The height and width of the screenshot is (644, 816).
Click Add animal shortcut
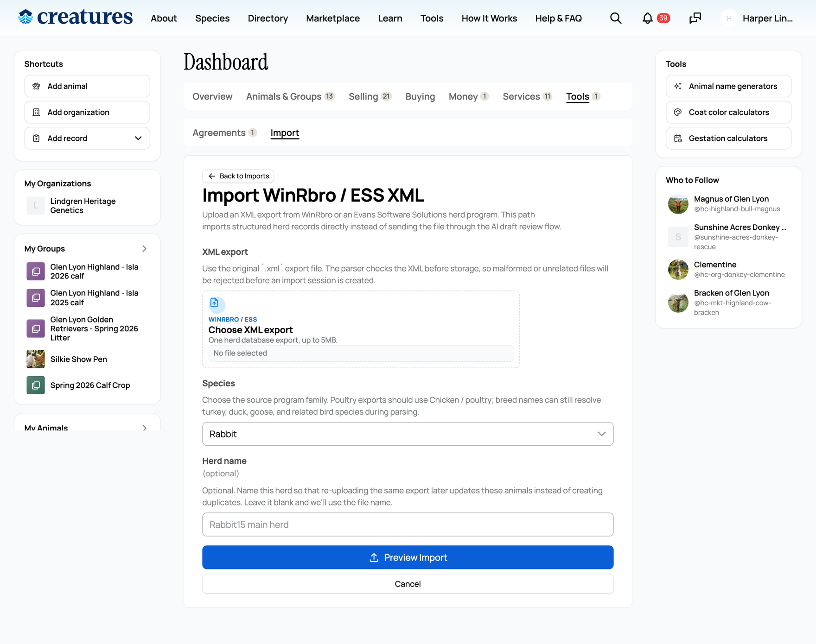click(87, 86)
